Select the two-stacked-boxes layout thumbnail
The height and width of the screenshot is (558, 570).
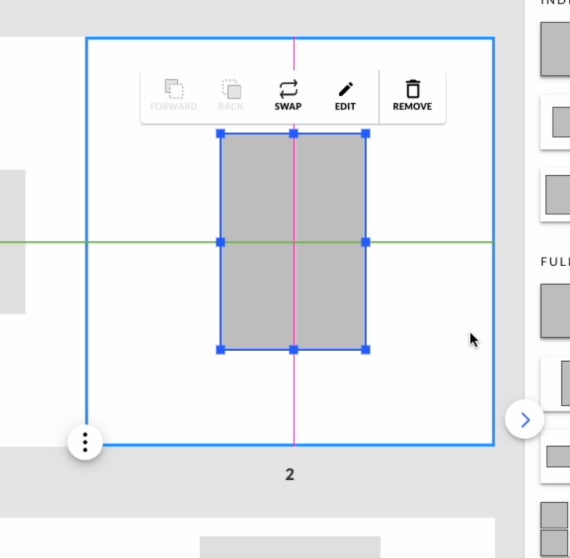[x=554, y=529]
